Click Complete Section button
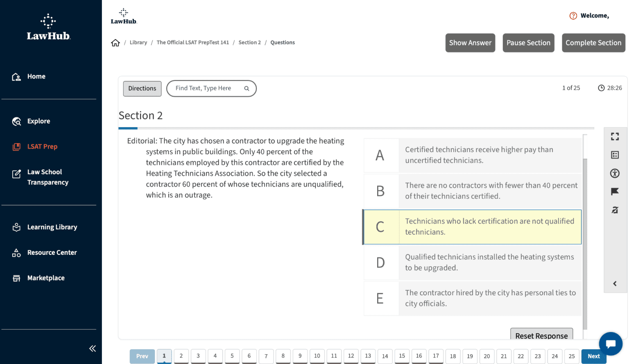 [x=593, y=43]
